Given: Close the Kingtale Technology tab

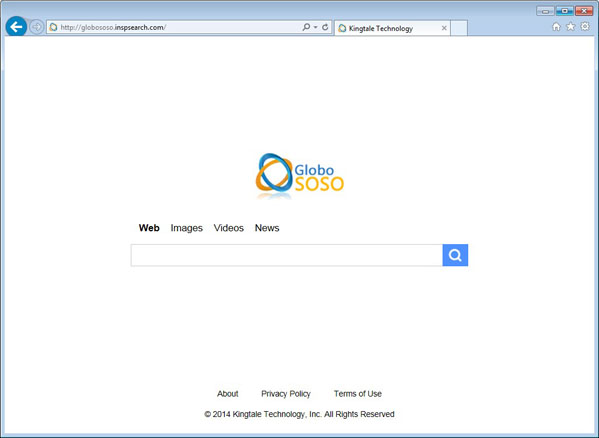Looking at the screenshot, I should (444, 28).
